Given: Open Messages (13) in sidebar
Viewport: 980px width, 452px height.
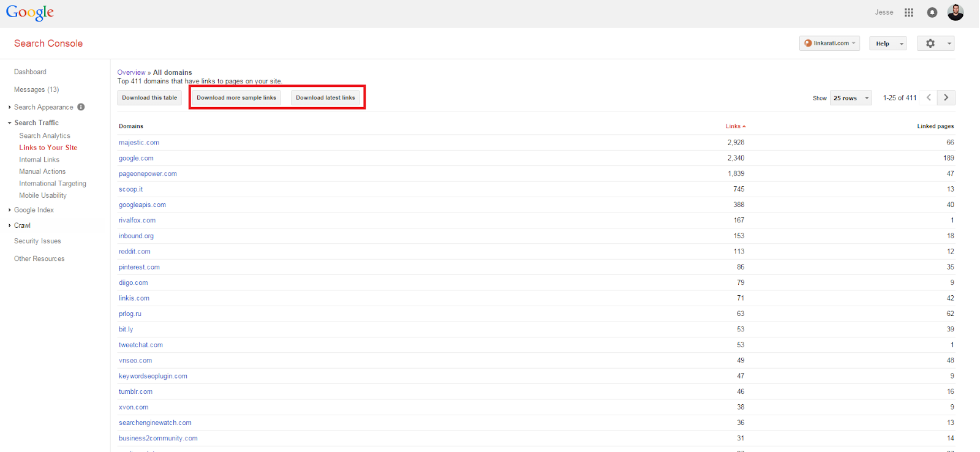Looking at the screenshot, I should coord(37,89).
